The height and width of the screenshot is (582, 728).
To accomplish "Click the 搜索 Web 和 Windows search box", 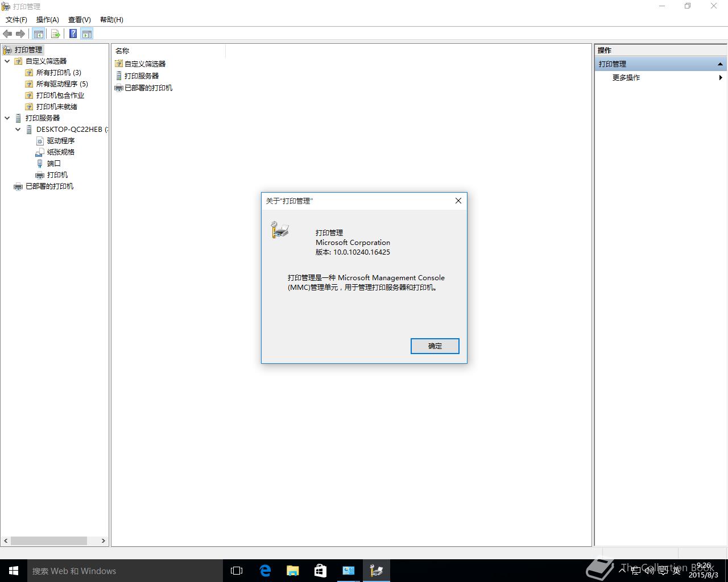I will 125,571.
